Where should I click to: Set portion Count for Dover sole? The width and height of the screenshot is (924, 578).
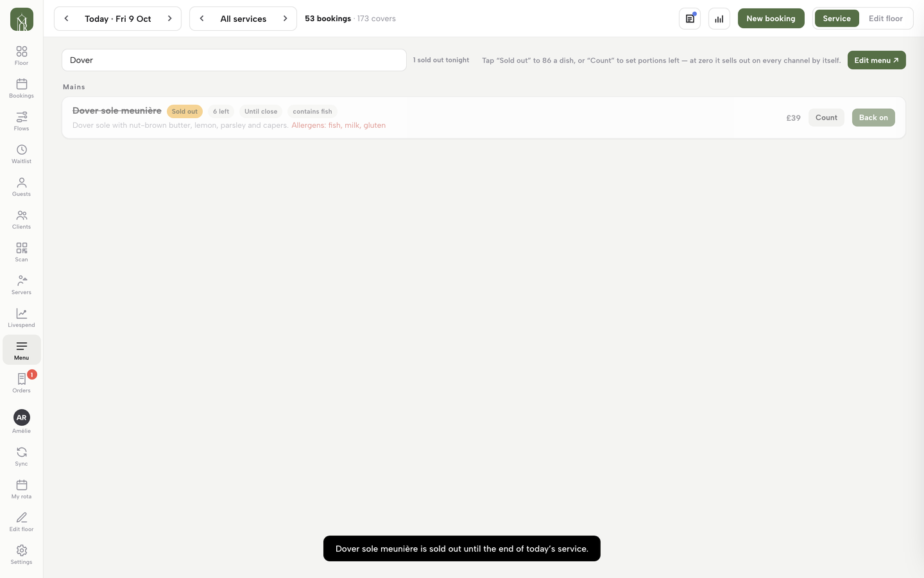pyautogui.click(x=826, y=118)
